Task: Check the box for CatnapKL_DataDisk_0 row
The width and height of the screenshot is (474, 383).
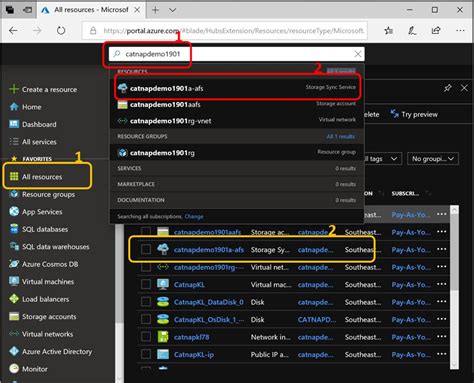Action: 146,302
